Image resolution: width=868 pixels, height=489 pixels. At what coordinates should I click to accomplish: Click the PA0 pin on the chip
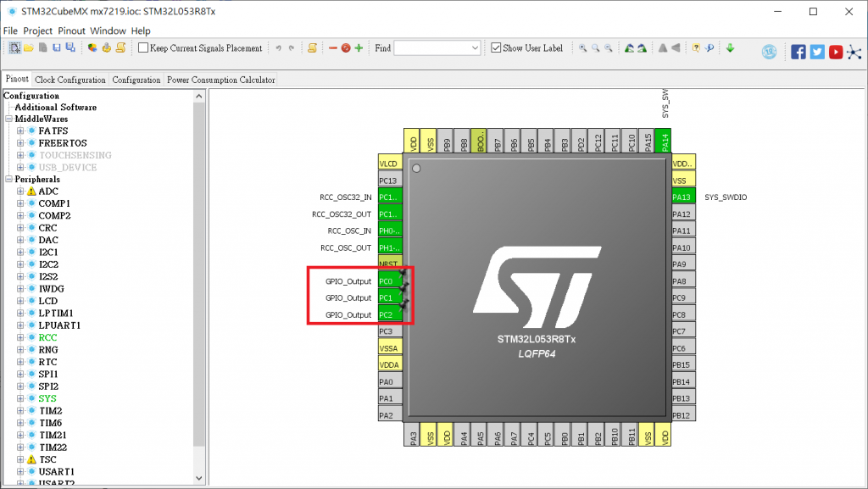(390, 381)
